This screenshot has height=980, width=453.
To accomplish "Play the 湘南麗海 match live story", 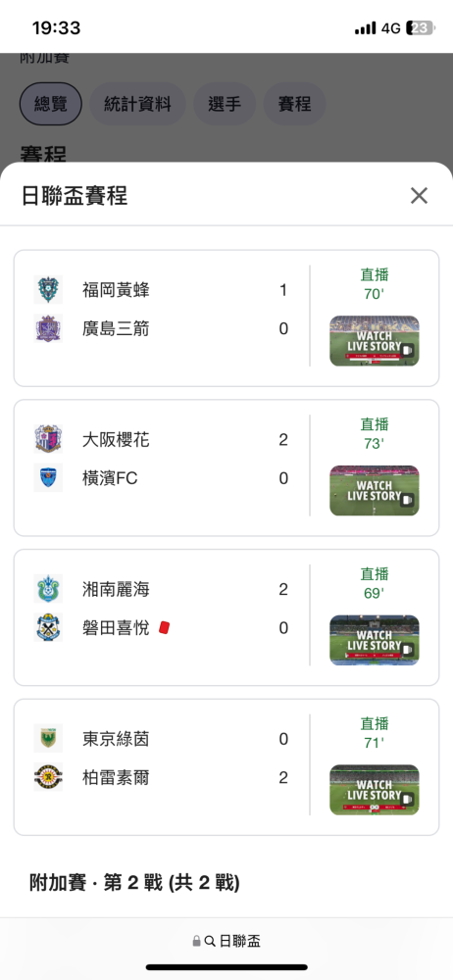I will pyautogui.click(x=375, y=640).
